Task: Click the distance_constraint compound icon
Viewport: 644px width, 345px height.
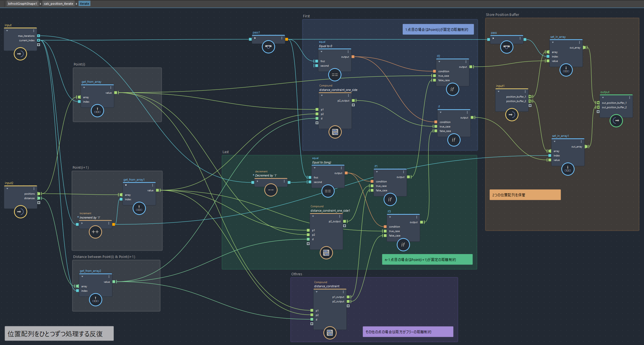Action: [330, 333]
